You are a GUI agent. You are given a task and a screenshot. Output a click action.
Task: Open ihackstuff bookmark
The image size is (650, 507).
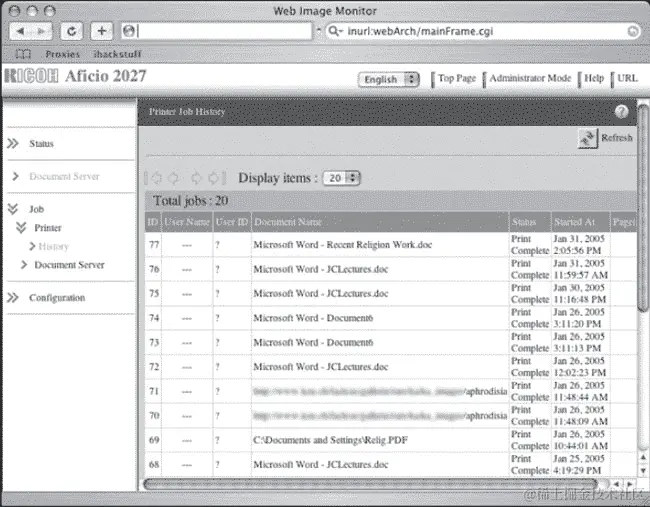pyautogui.click(x=117, y=54)
